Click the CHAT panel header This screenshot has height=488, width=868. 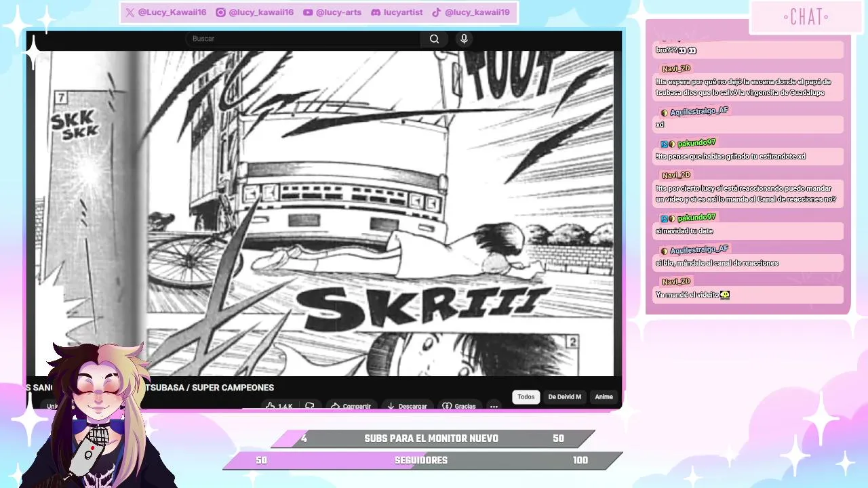coord(806,17)
